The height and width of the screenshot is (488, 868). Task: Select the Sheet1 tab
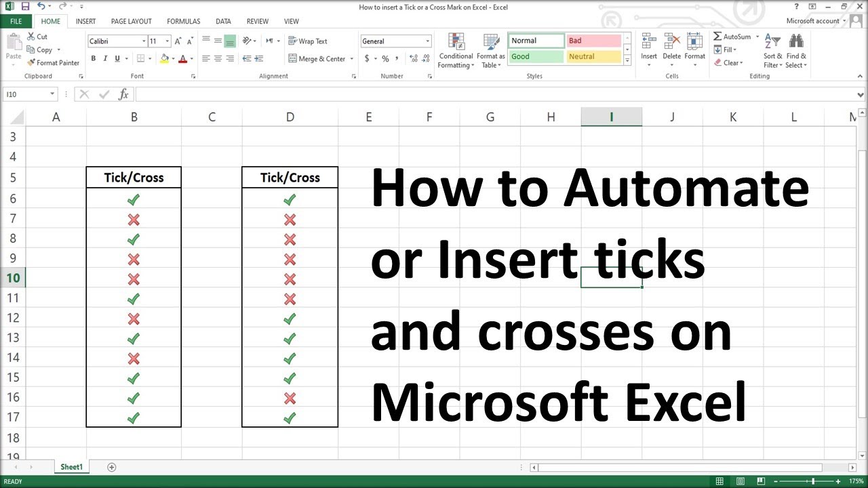[71, 467]
